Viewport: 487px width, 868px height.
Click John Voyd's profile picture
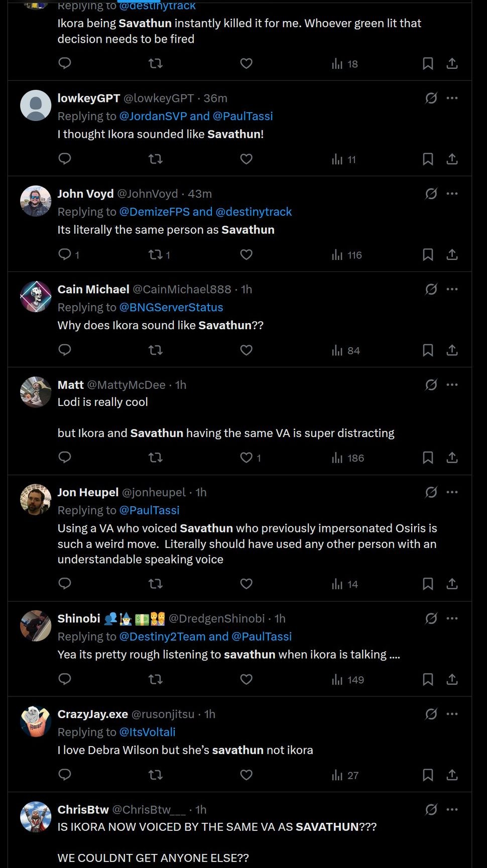(x=36, y=201)
